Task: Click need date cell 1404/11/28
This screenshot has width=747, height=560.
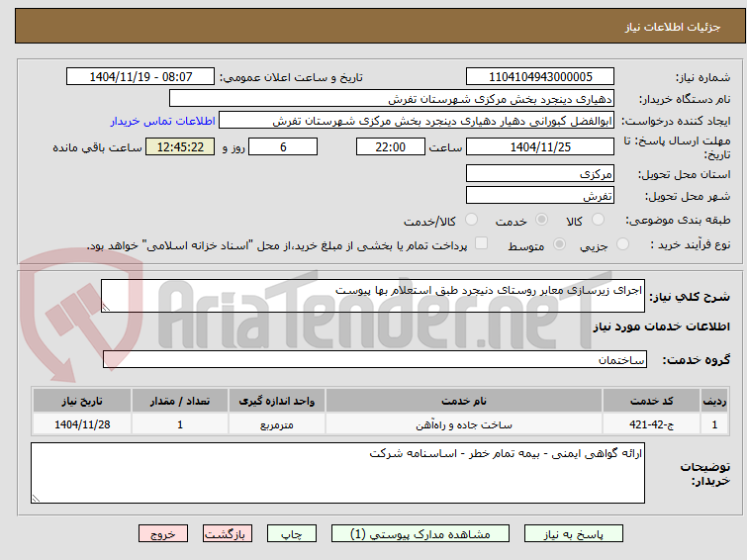Action: pos(82,424)
